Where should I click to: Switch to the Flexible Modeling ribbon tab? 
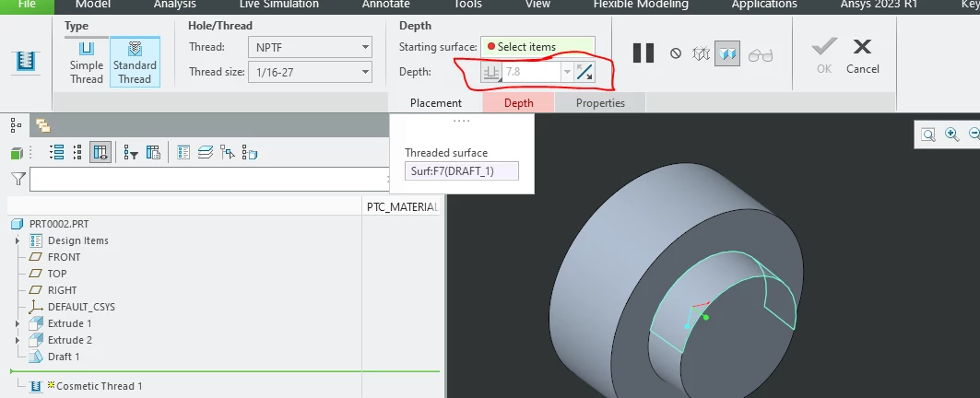(641, 5)
